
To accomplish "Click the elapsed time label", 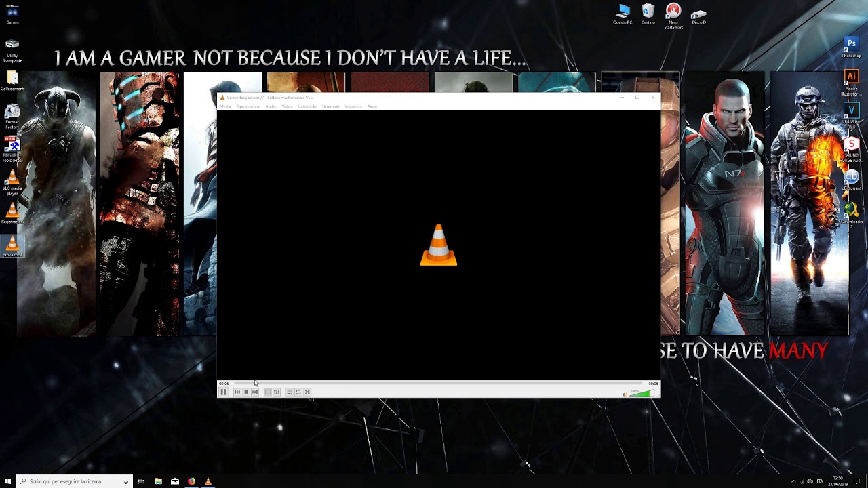I will pos(224,384).
